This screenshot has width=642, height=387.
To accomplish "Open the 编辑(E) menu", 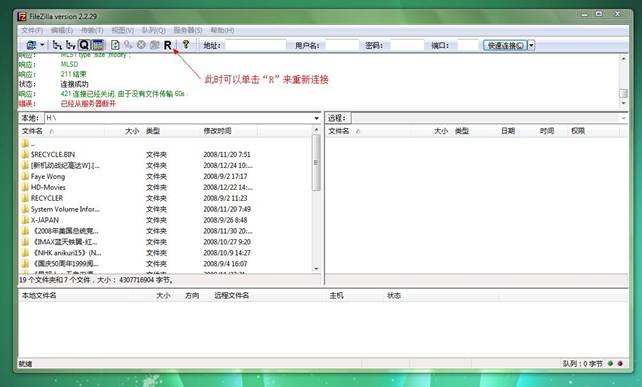I will [62, 30].
